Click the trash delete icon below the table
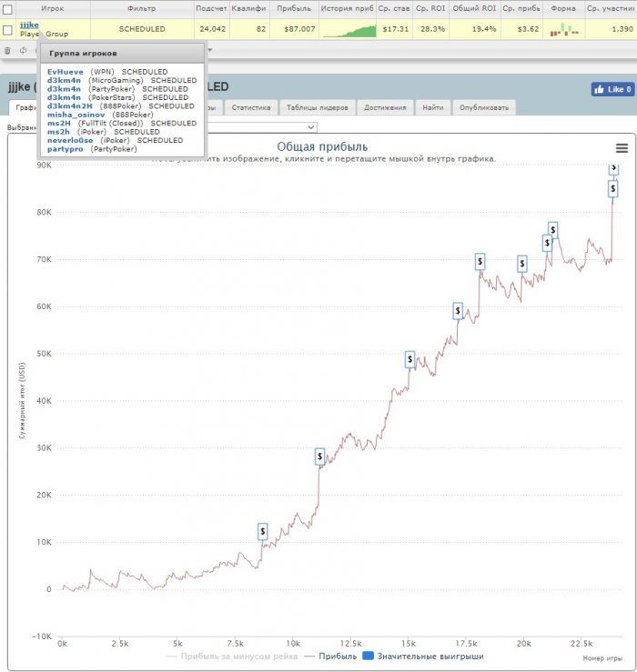This screenshot has height=672, width=637. (7, 51)
